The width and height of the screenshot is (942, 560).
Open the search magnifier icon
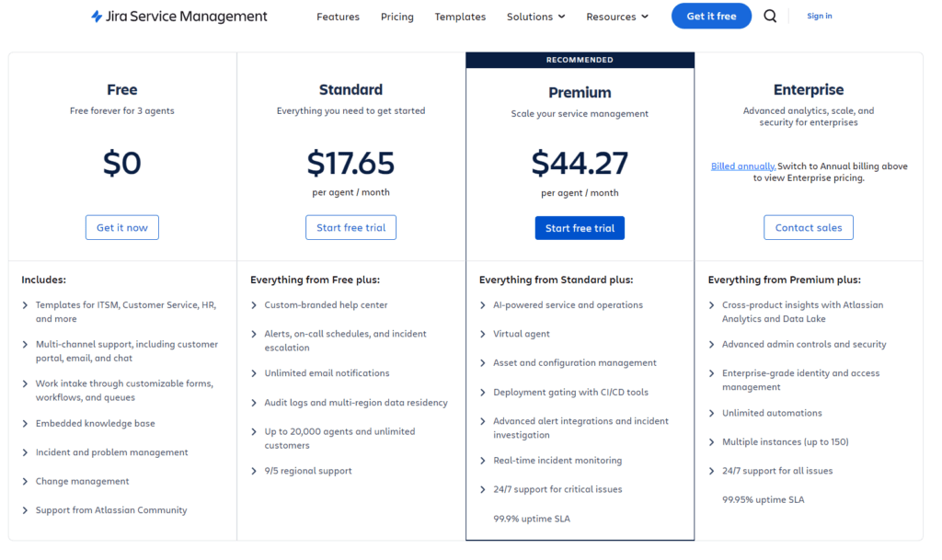pos(770,17)
